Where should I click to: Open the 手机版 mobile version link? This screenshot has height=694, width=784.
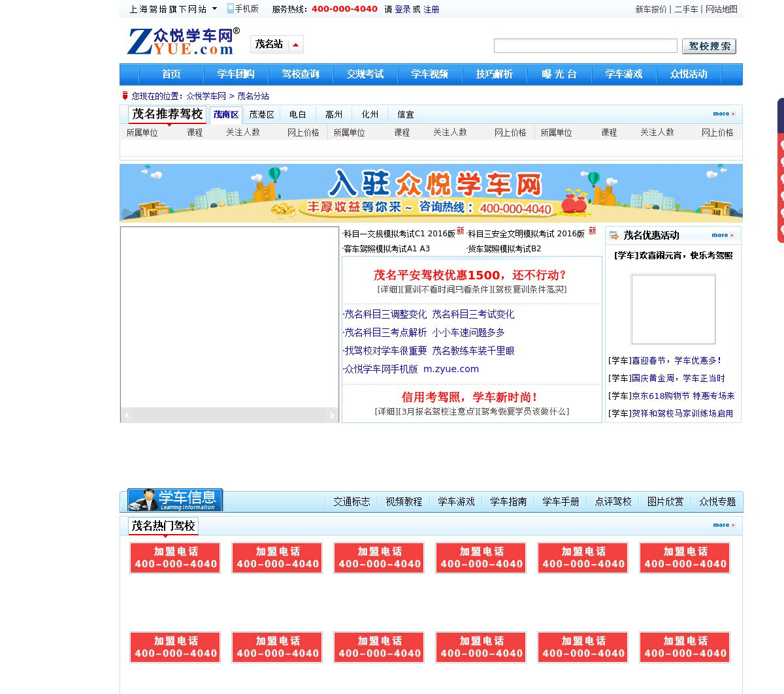tap(243, 8)
